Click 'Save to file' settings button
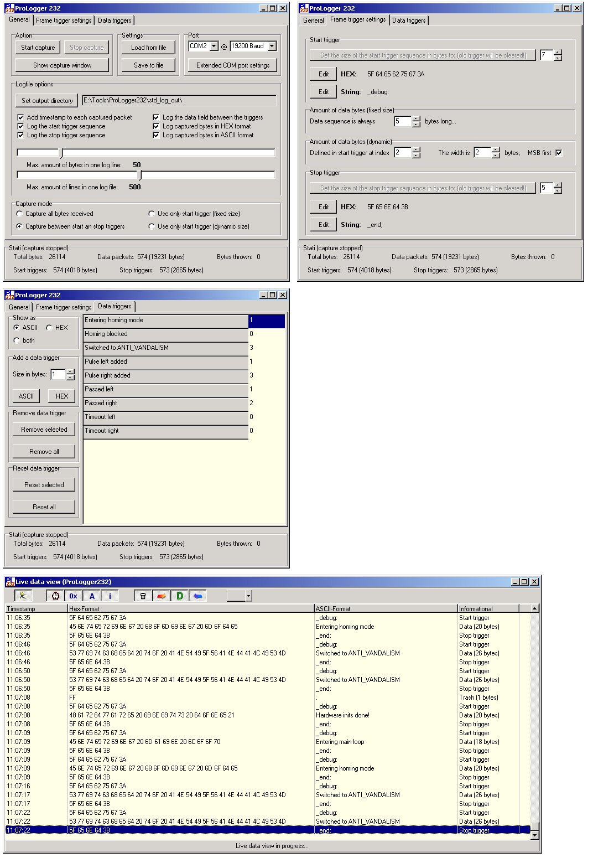Screen dimensions: 593x868 pos(148,65)
